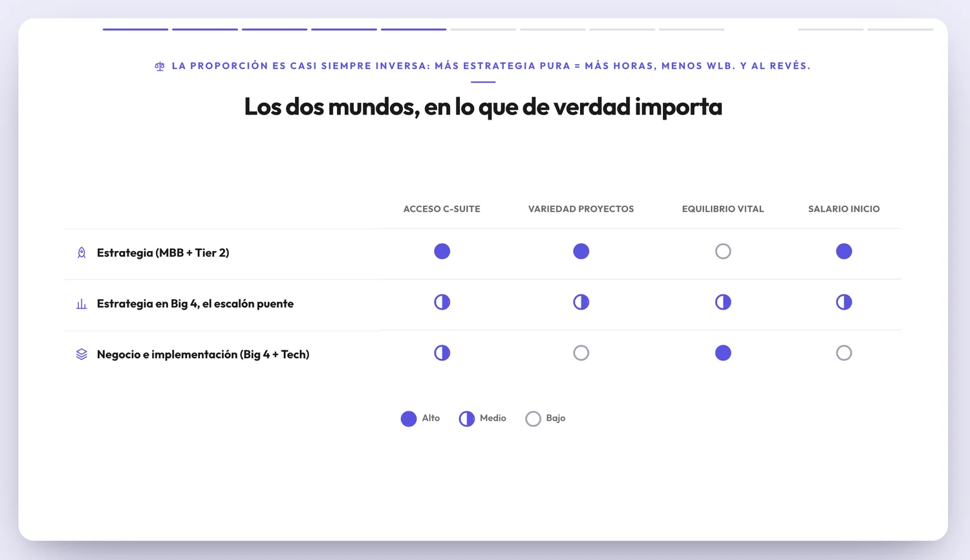The image size is (970, 560).
Task: Click the Salario Inicio half circle in the Big 4 escalón puente row
Action: tap(844, 302)
